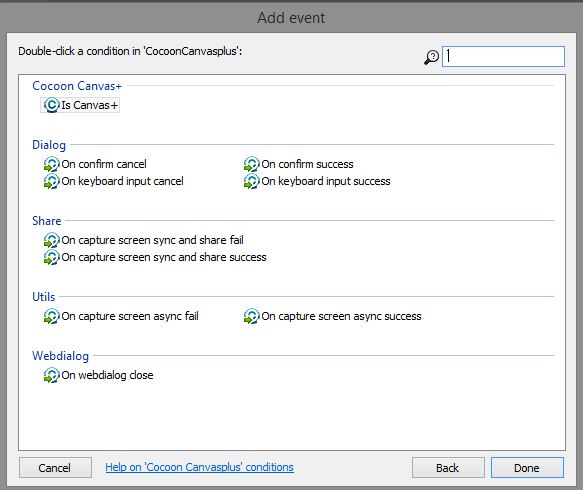Click the 'Utils' group heading
583x490 pixels.
[44, 297]
